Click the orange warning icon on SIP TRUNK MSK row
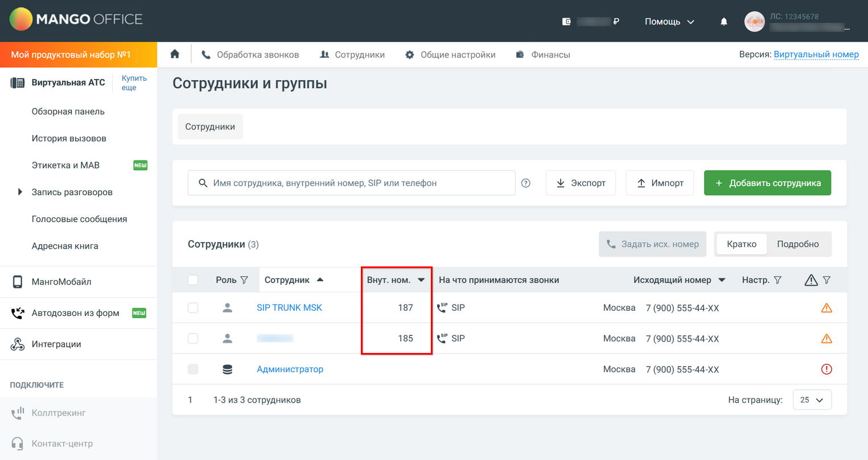Image resolution: width=868 pixels, height=460 pixels. (x=826, y=307)
